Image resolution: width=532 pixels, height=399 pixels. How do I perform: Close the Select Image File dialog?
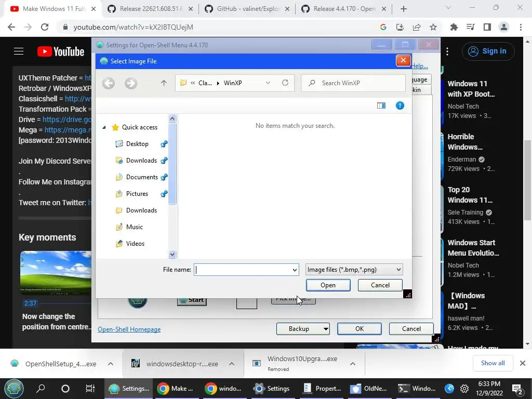click(x=403, y=60)
